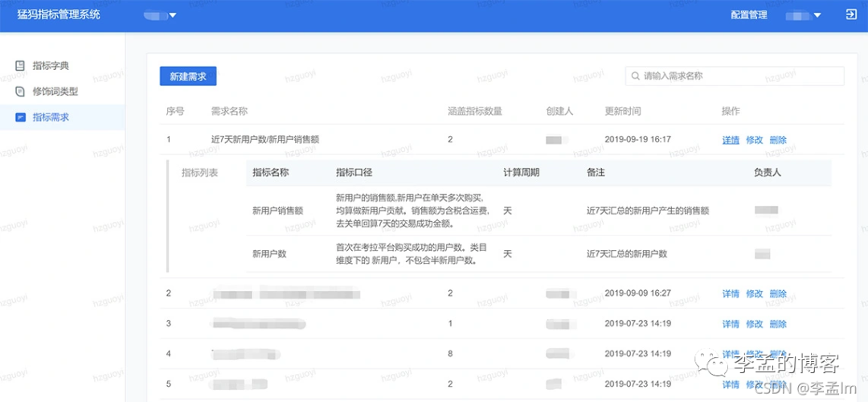868x402 pixels.
Task: Click the 猛犸指标管理系统 title
Action: 59,15
